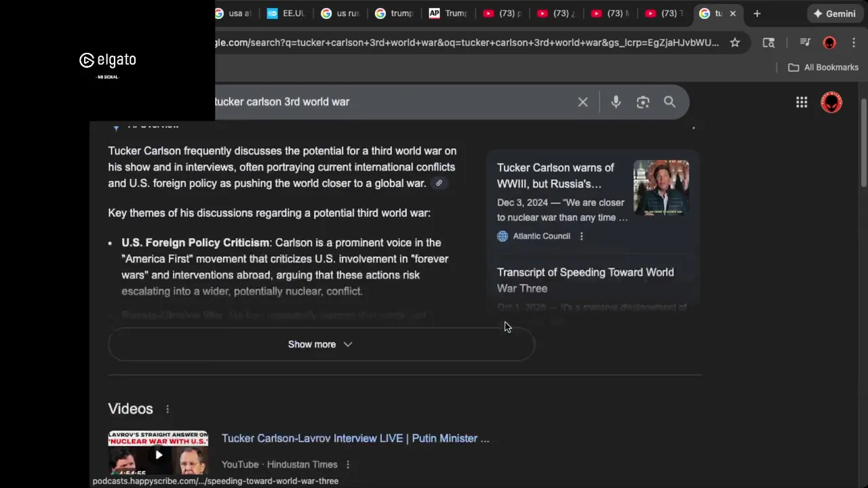Open a new browser tab
Image resolution: width=868 pixels, height=488 pixels.
[757, 14]
